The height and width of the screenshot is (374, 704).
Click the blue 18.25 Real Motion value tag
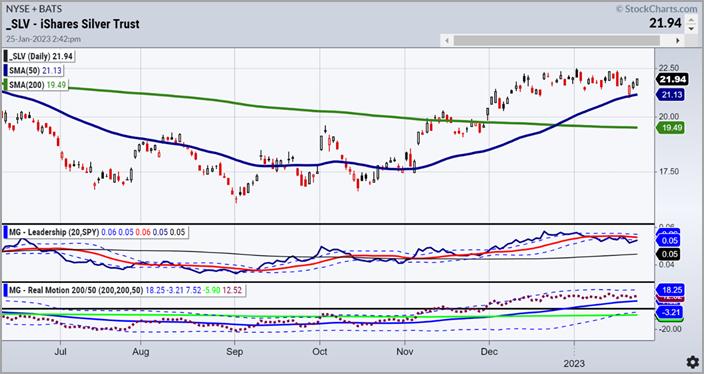click(670, 289)
